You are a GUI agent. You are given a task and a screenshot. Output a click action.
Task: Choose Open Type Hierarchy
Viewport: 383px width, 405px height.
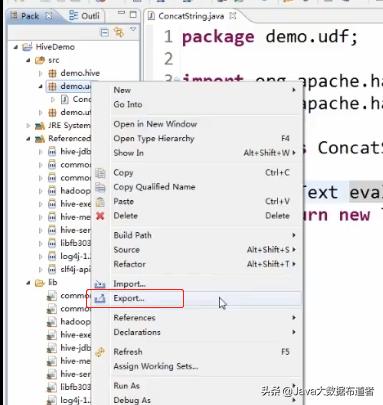pyautogui.click(x=198, y=138)
